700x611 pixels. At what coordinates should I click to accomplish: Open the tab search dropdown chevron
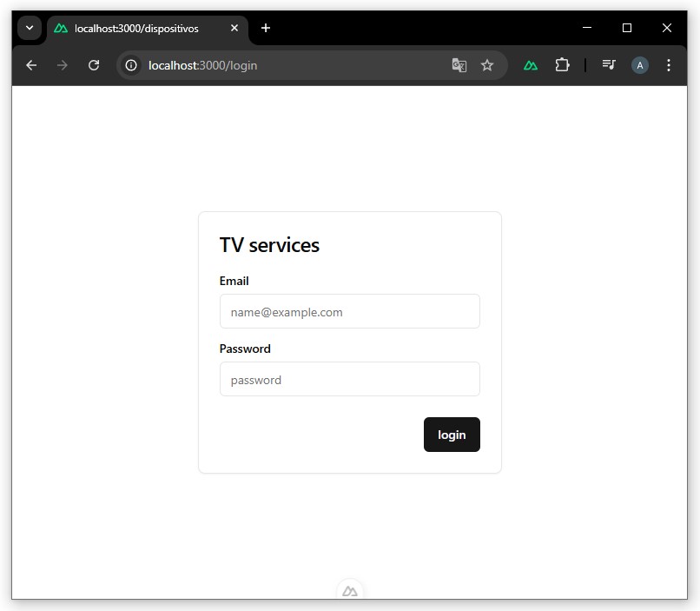30,28
